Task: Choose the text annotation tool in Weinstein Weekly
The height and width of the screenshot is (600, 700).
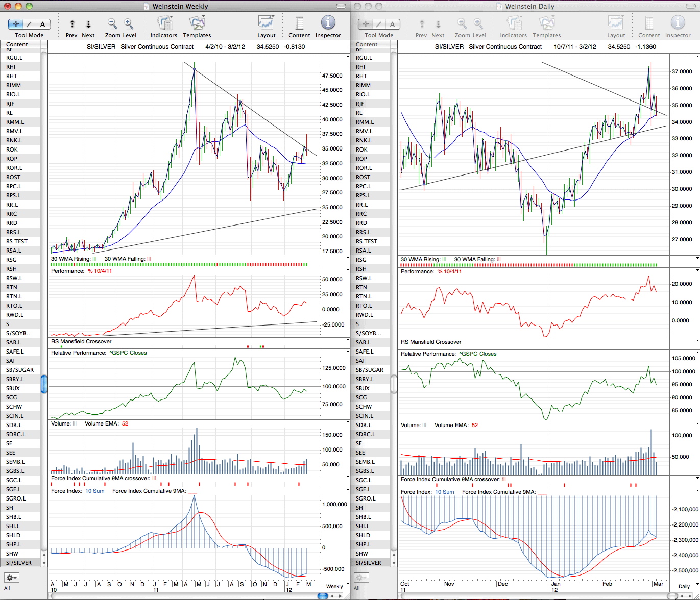Action: pyautogui.click(x=43, y=24)
